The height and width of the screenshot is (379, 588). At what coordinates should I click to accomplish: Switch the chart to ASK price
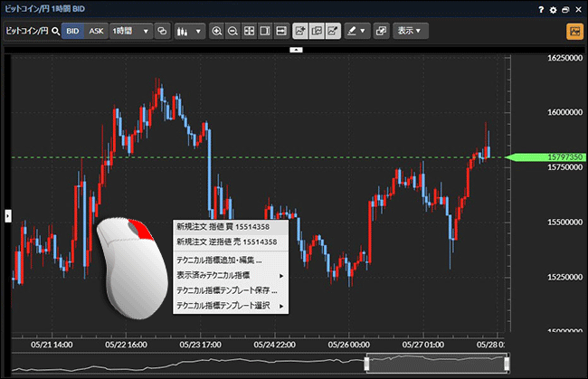[96, 31]
